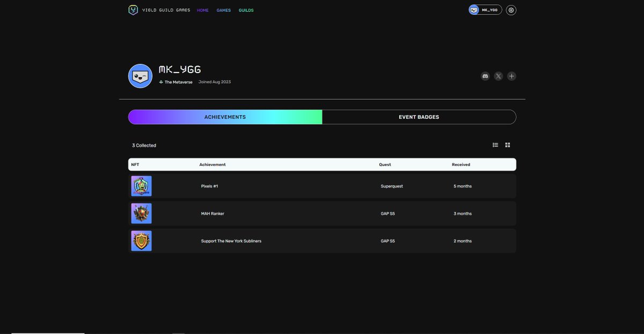Click the Superquest quest cell

point(392,186)
